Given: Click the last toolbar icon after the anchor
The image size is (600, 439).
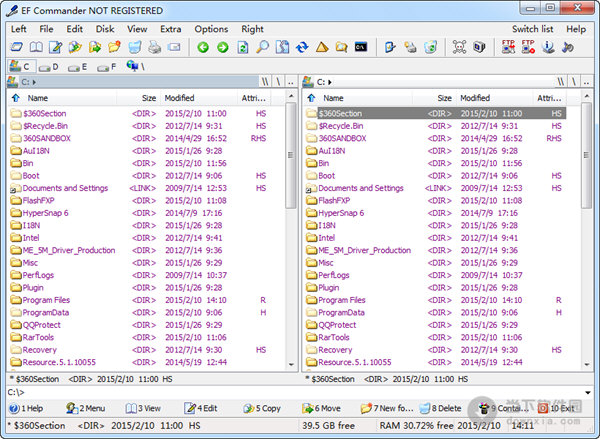Looking at the screenshot, I should point(568,47).
